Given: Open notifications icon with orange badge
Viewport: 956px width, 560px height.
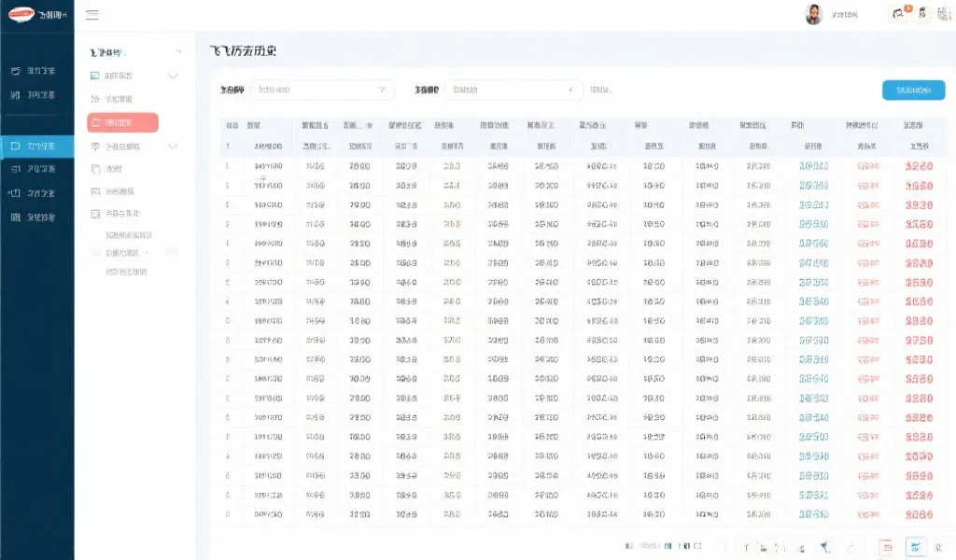Looking at the screenshot, I should coord(899,13).
